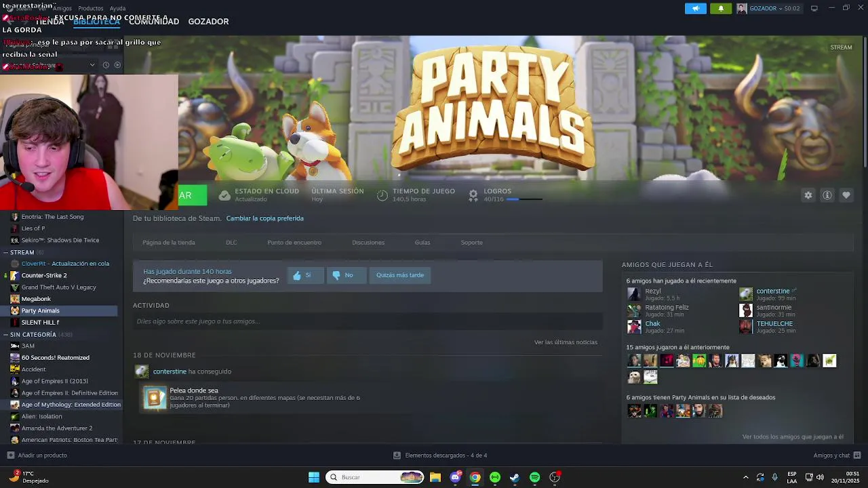Open the Soporte tab
868x488 pixels.
(472, 243)
